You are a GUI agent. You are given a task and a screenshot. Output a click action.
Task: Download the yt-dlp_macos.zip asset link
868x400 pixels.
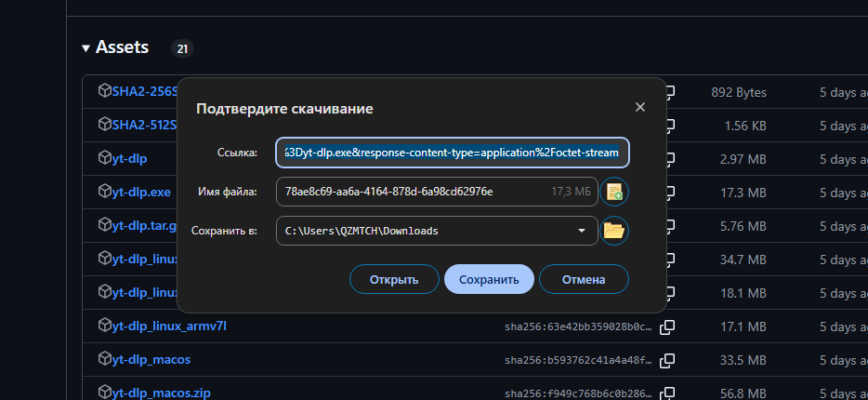tap(161, 393)
